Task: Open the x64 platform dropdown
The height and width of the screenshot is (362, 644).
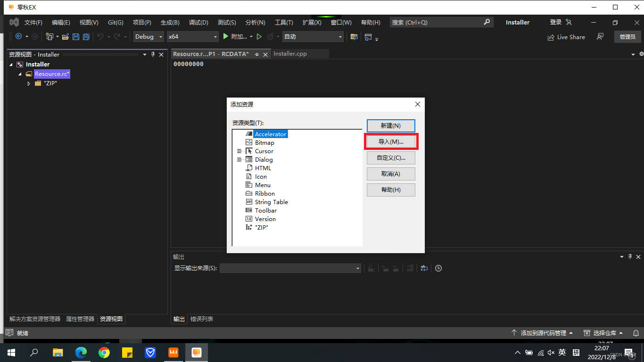Action: click(x=193, y=36)
